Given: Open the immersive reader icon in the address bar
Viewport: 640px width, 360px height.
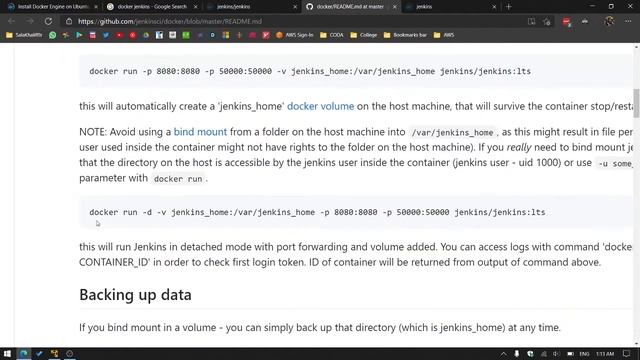Looking at the screenshot, I should (x=531, y=21).
